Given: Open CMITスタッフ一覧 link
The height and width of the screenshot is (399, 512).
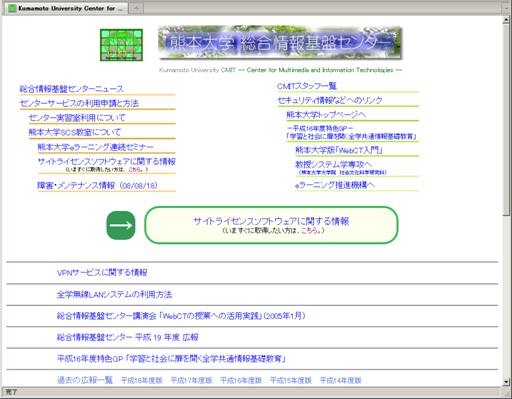Looking at the screenshot, I should pyautogui.click(x=307, y=86).
